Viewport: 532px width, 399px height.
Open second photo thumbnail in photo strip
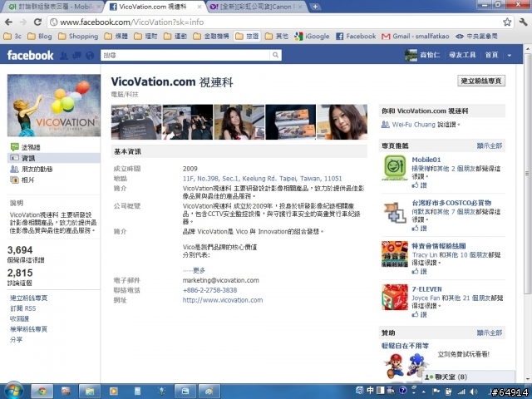pos(188,122)
